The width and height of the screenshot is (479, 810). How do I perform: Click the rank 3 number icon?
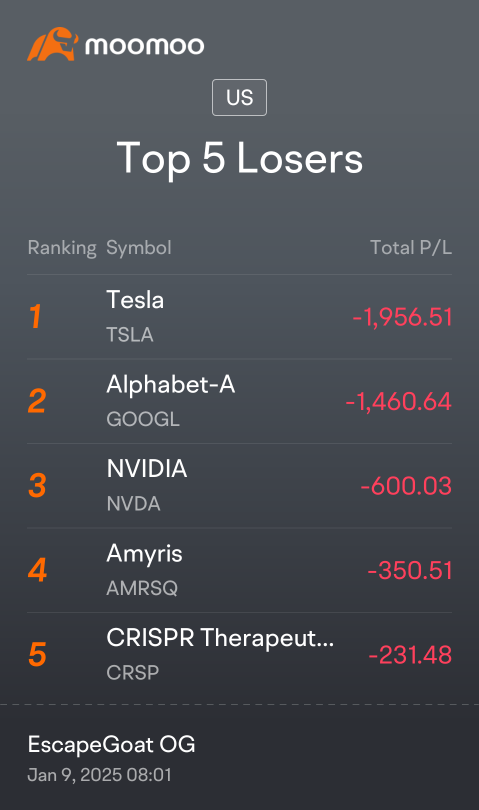pos(37,486)
